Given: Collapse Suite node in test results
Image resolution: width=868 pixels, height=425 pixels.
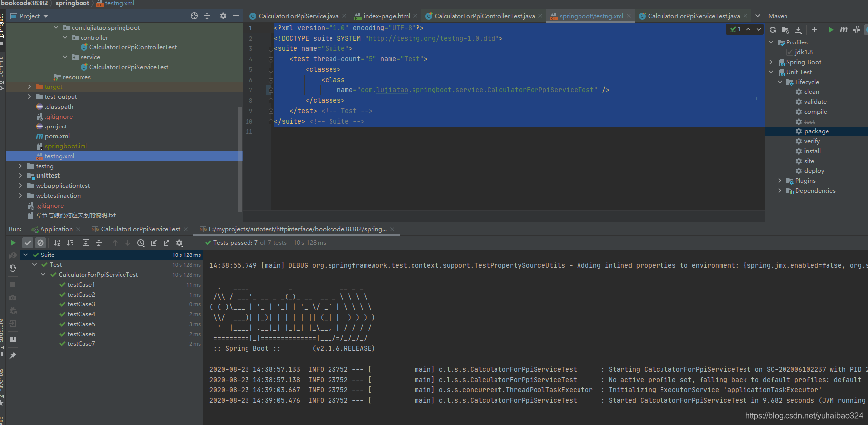Looking at the screenshot, I should [26, 255].
